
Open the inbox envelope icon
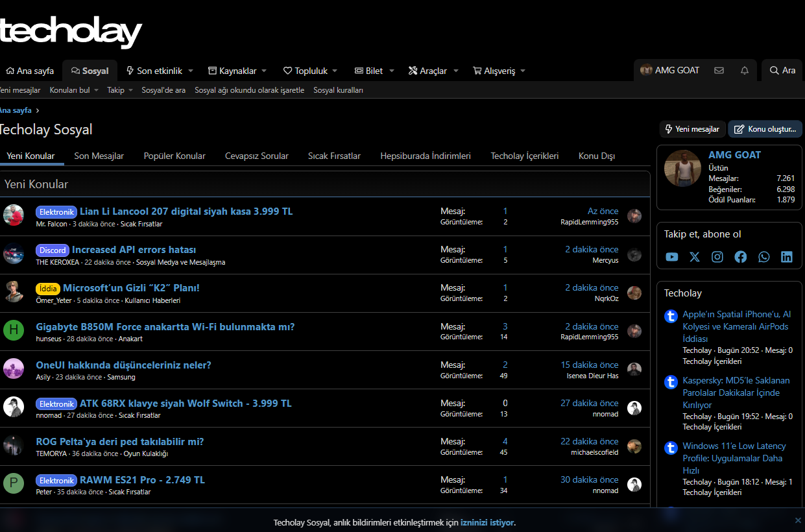click(x=719, y=71)
